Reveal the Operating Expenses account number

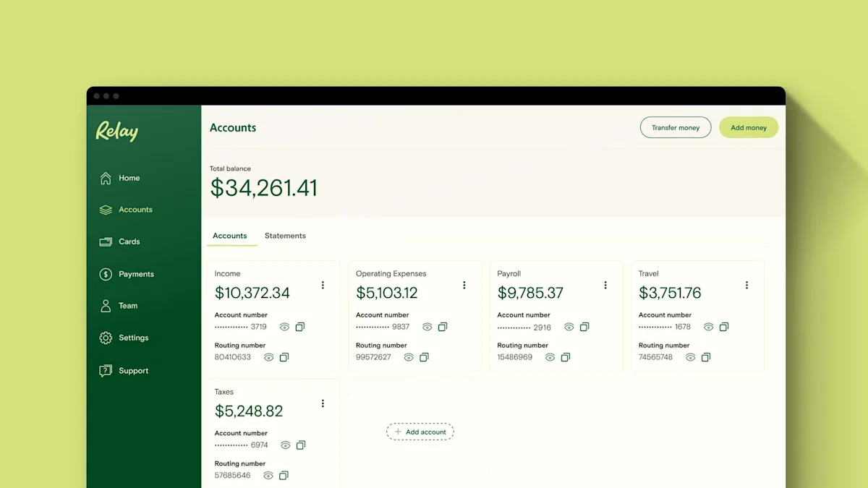(427, 327)
